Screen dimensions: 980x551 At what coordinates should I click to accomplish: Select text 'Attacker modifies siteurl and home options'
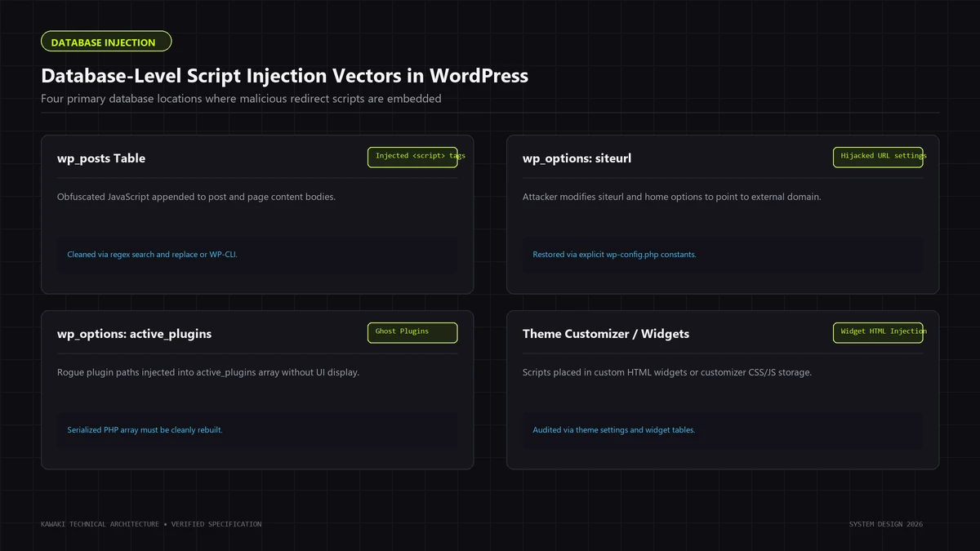coord(671,197)
